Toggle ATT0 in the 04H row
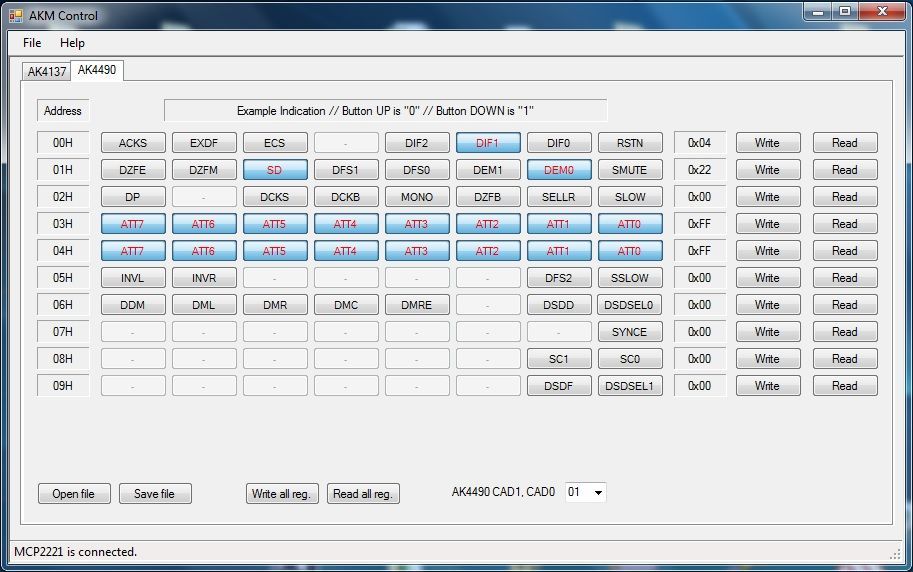913x572 pixels. pos(630,250)
